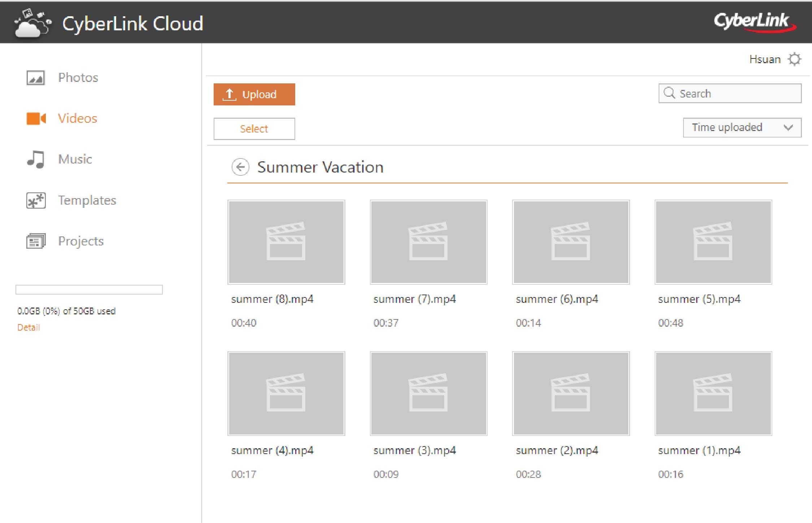The height and width of the screenshot is (523, 812).
Task: Click the storage usage progress bar
Action: tap(89, 290)
